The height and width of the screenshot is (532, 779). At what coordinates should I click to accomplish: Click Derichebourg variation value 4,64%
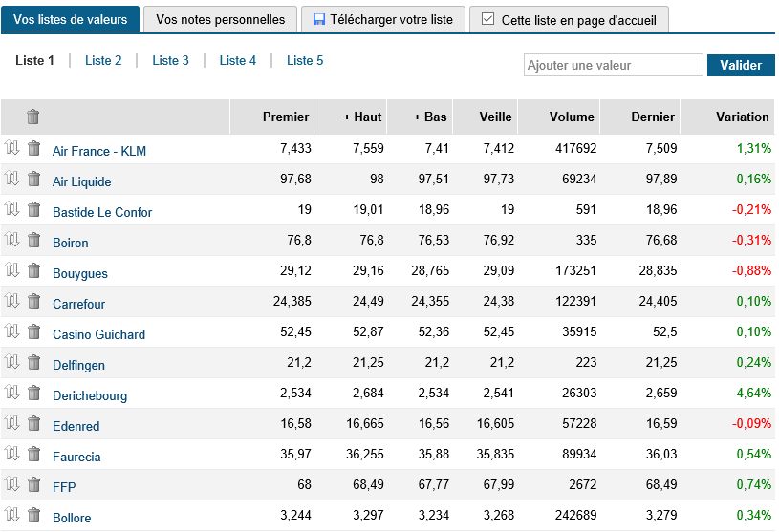[753, 393]
